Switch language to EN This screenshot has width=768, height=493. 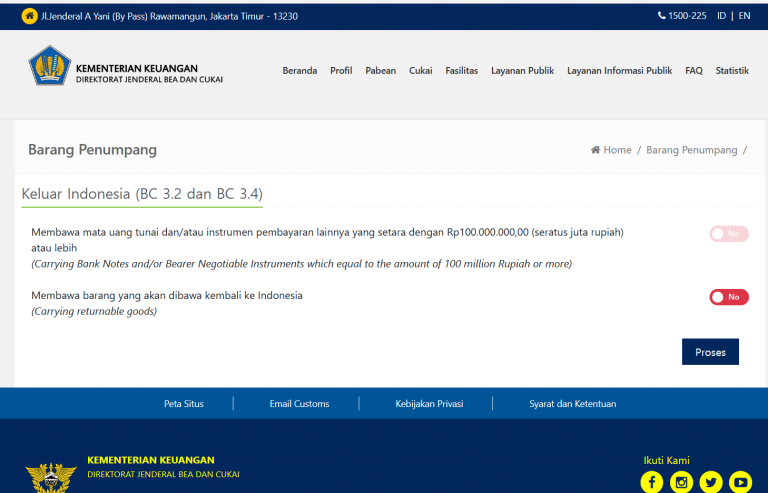(745, 16)
